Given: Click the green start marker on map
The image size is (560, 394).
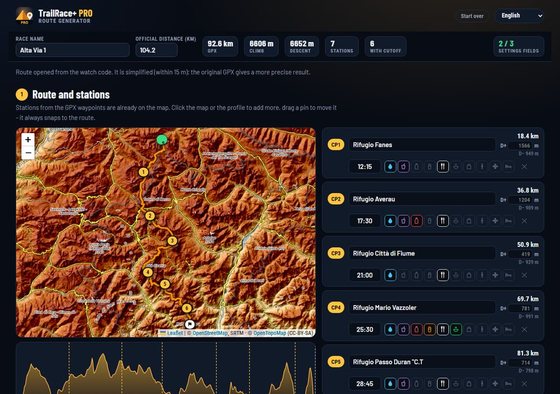Looking at the screenshot, I should (162, 140).
